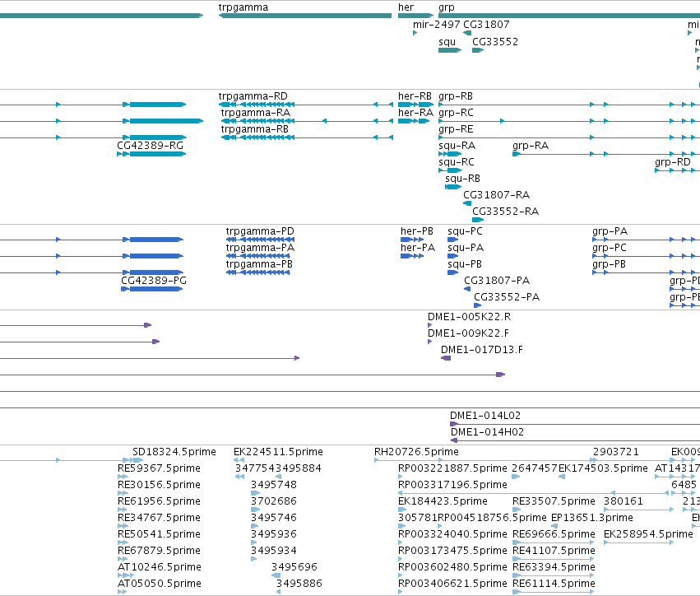Click transcript squ-RB

pyautogui.click(x=453, y=187)
